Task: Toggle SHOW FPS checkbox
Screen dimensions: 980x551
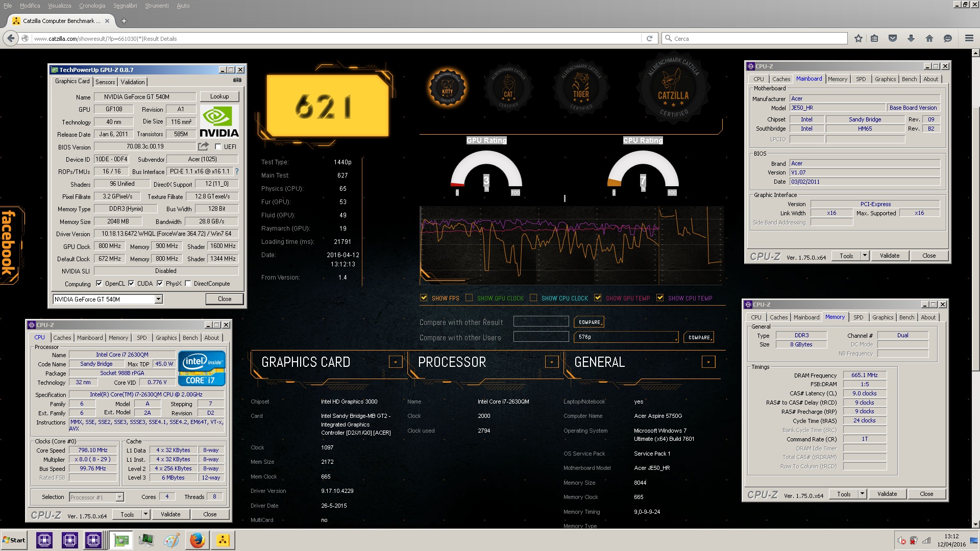Action: [424, 298]
